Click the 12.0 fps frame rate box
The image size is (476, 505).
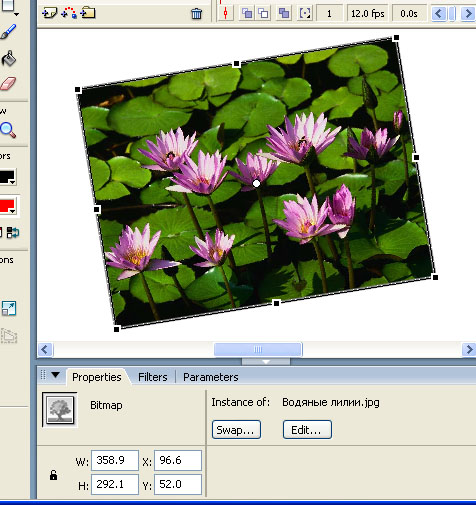point(367,13)
